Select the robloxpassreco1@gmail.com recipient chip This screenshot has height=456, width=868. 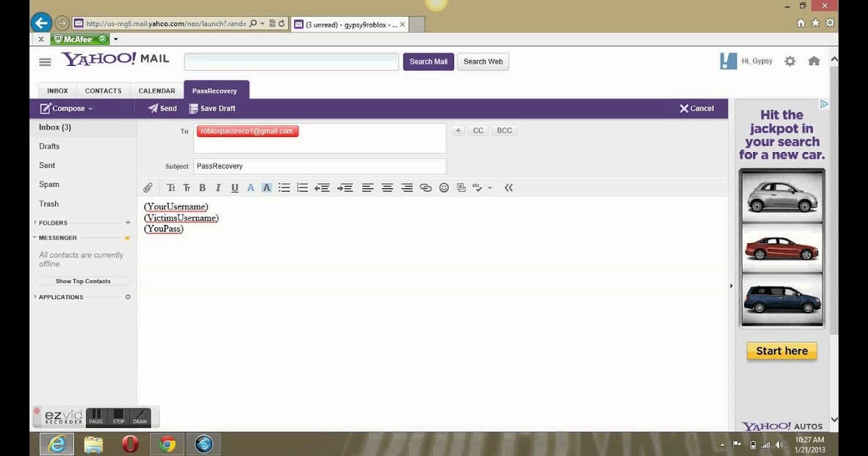click(247, 131)
